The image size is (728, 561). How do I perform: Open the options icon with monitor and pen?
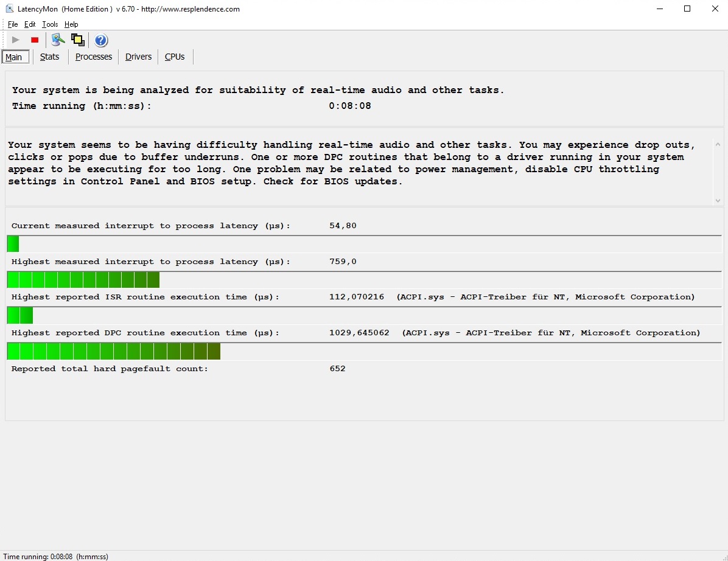point(58,40)
